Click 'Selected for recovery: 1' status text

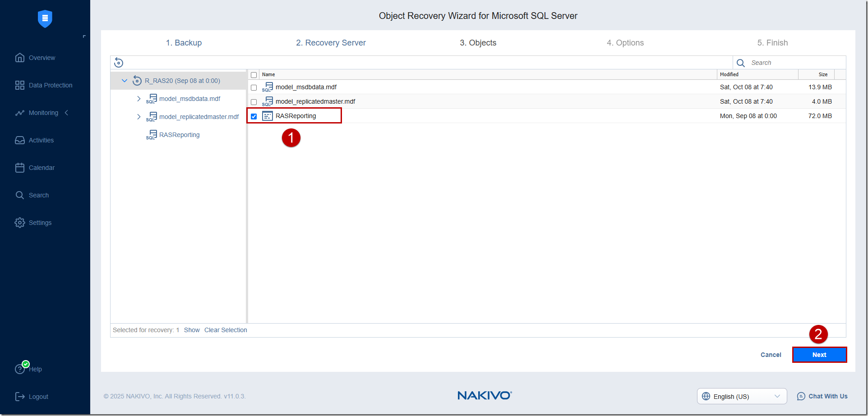coord(146,330)
